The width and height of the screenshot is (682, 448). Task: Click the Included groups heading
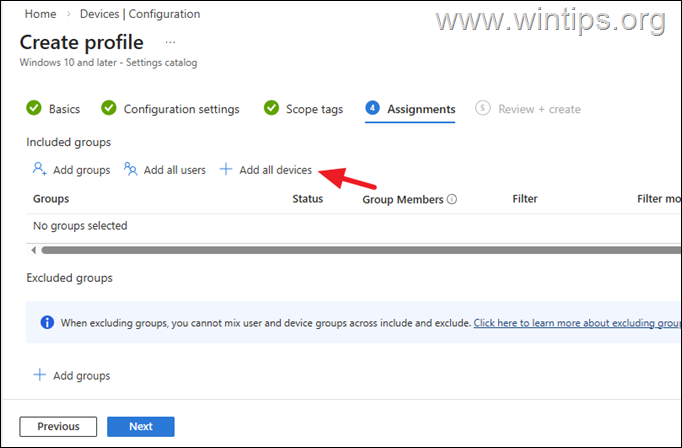69,142
